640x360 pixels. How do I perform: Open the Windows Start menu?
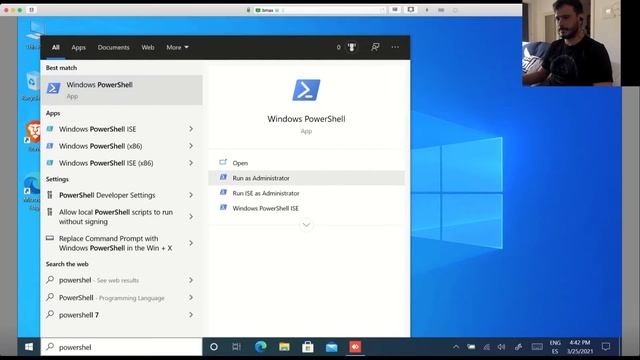coord(29,347)
